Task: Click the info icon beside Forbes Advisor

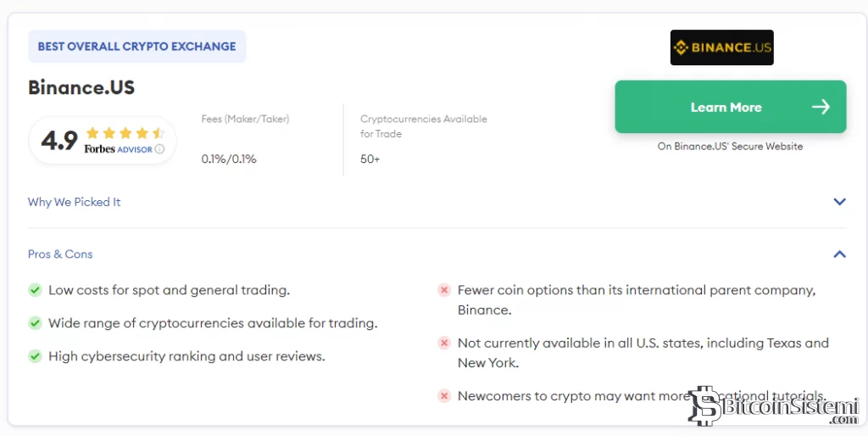Action: coord(159,149)
